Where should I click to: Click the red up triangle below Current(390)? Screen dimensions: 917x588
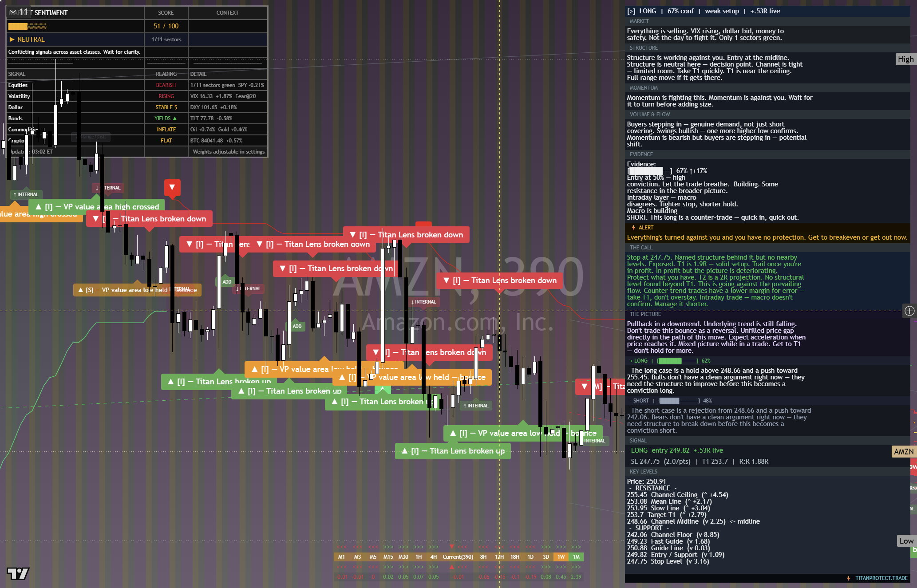pos(452,567)
